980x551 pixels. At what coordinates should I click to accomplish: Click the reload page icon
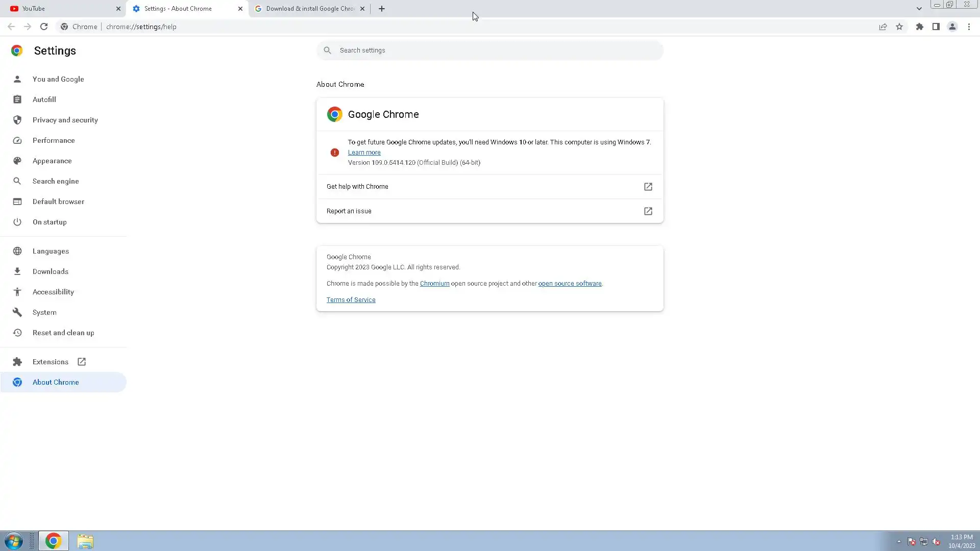(x=44, y=27)
